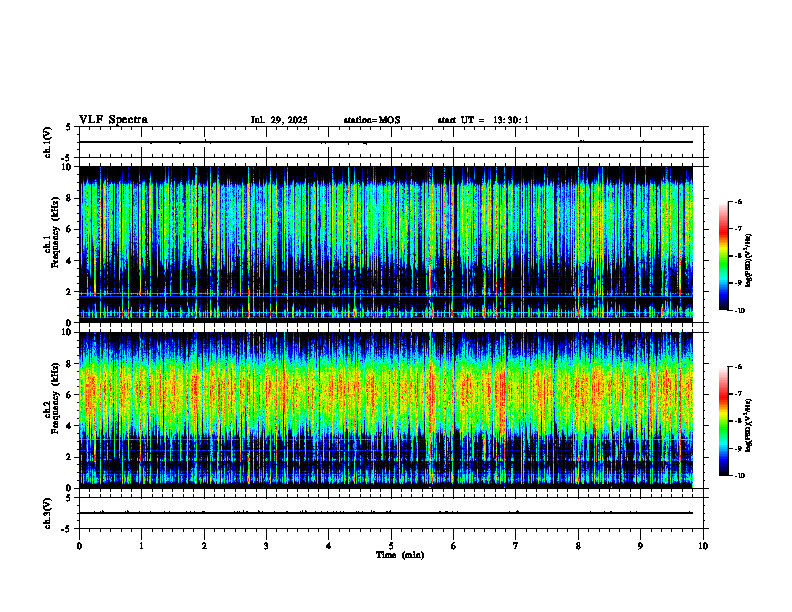Screen dimensions: 792x612
Task: Click the "6" tick on the time axis
Action: pos(454,546)
